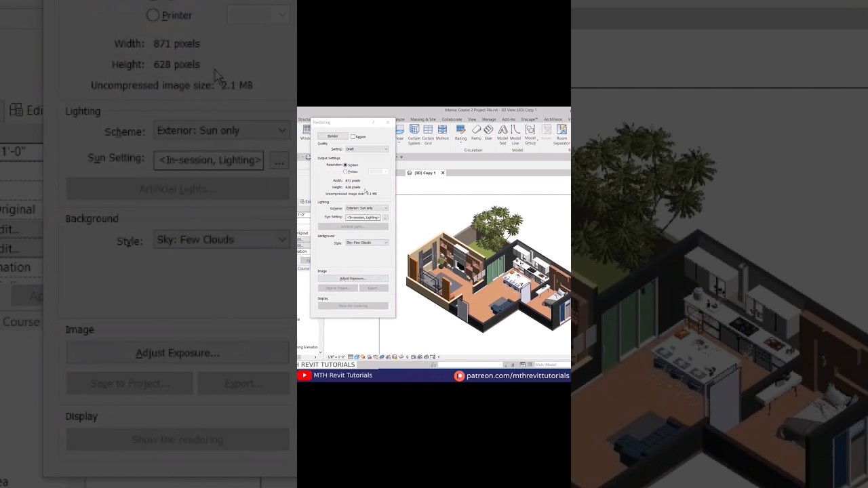Click the YouTube logo in channel banner
The width and height of the screenshot is (868, 488).
point(304,375)
